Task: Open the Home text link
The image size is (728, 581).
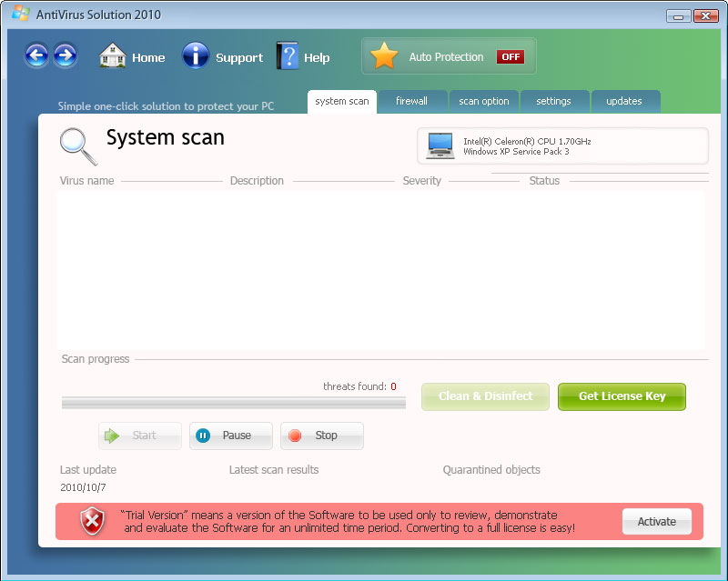Action: [148, 57]
